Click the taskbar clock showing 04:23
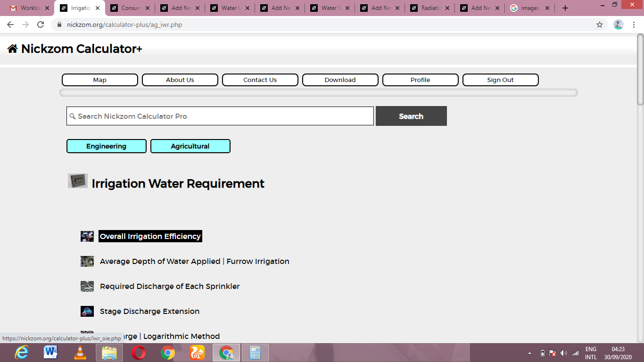 (x=618, y=353)
